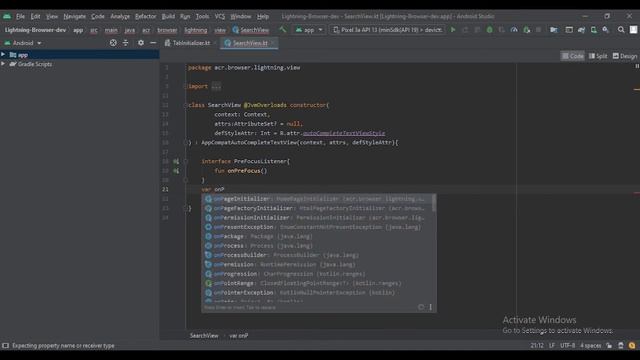Viewport: 640px width, 360px height.
Task: Click Attach Debugger to Android Process icon
Action: point(527,30)
